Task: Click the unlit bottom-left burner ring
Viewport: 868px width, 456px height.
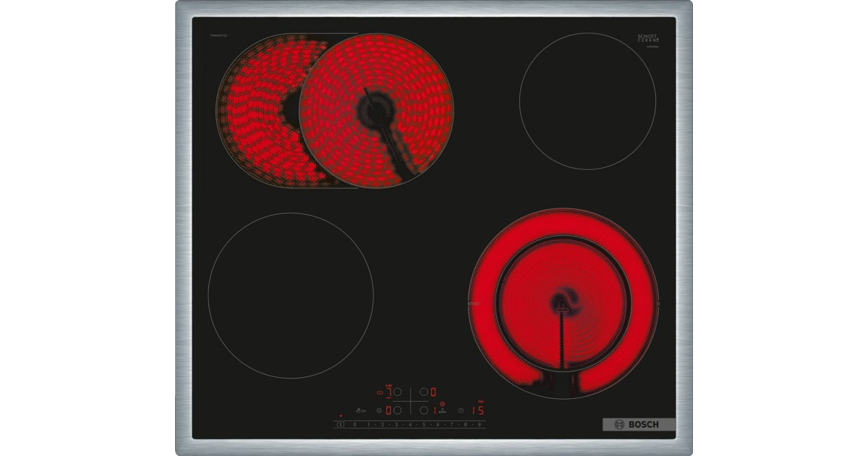Action: [291, 295]
